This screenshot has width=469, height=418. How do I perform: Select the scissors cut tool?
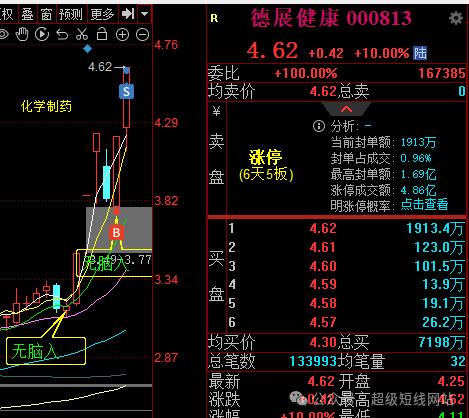pos(82,34)
